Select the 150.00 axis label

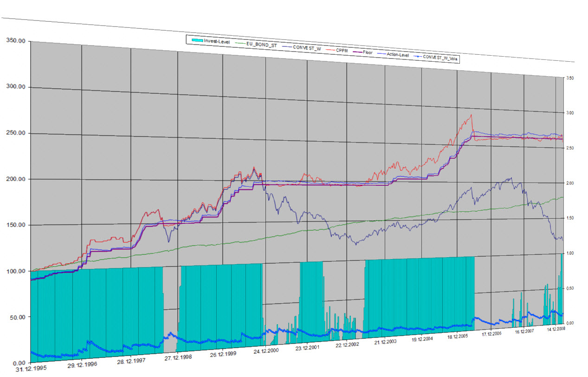[x=17, y=225]
